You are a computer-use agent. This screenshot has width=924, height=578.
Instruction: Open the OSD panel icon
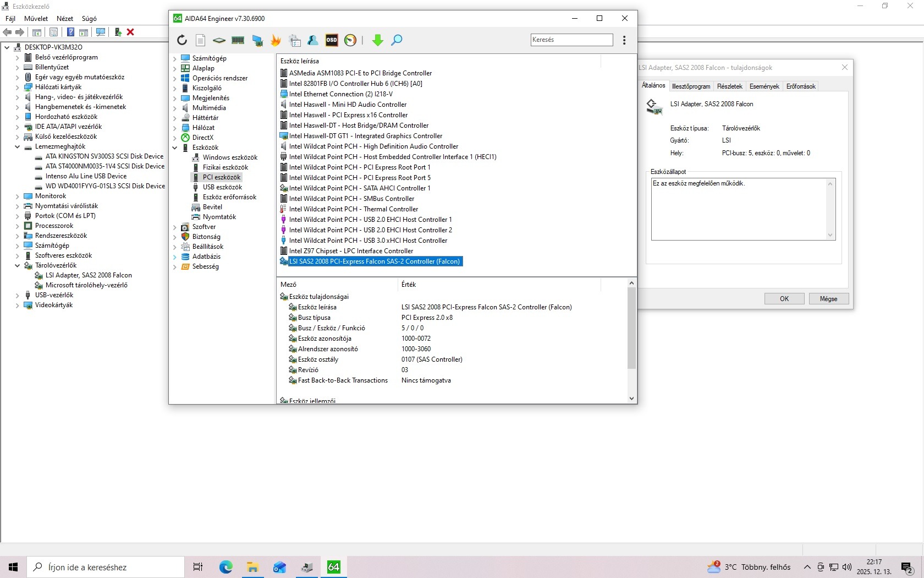coord(332,40)
